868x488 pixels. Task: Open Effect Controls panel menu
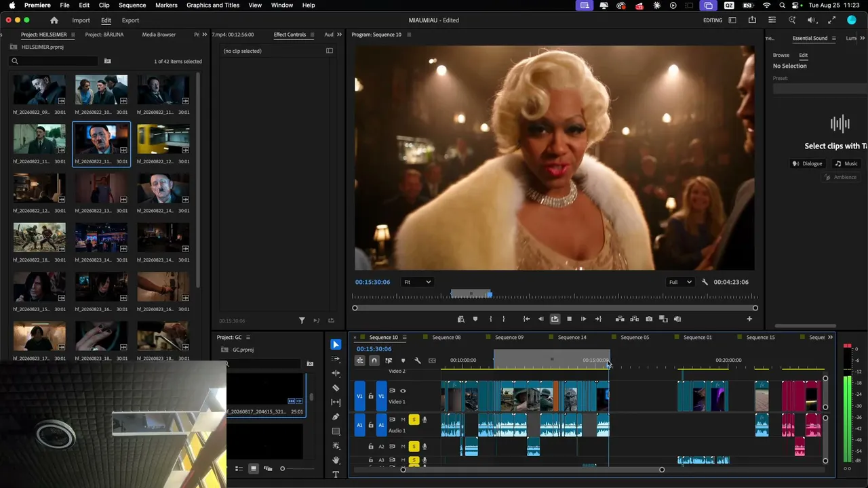[x=313, y=35]
